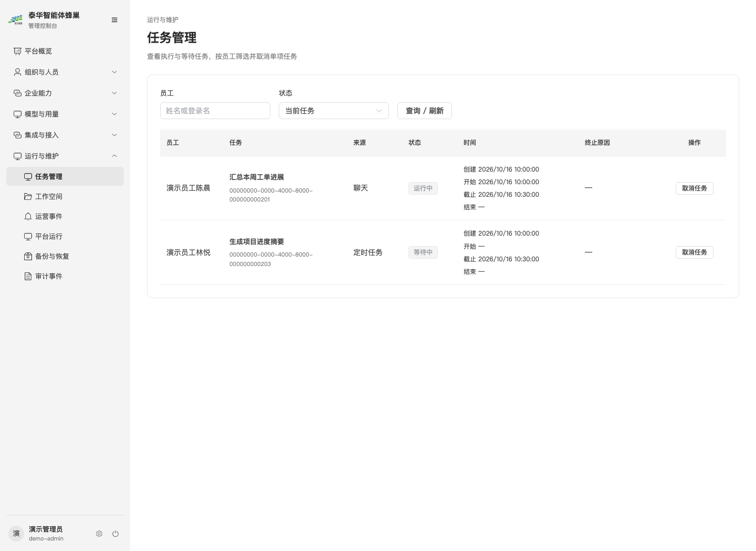Click the 运行与维护 monitor icon
This screenshot has height=551, width=756.
point(17,156)
